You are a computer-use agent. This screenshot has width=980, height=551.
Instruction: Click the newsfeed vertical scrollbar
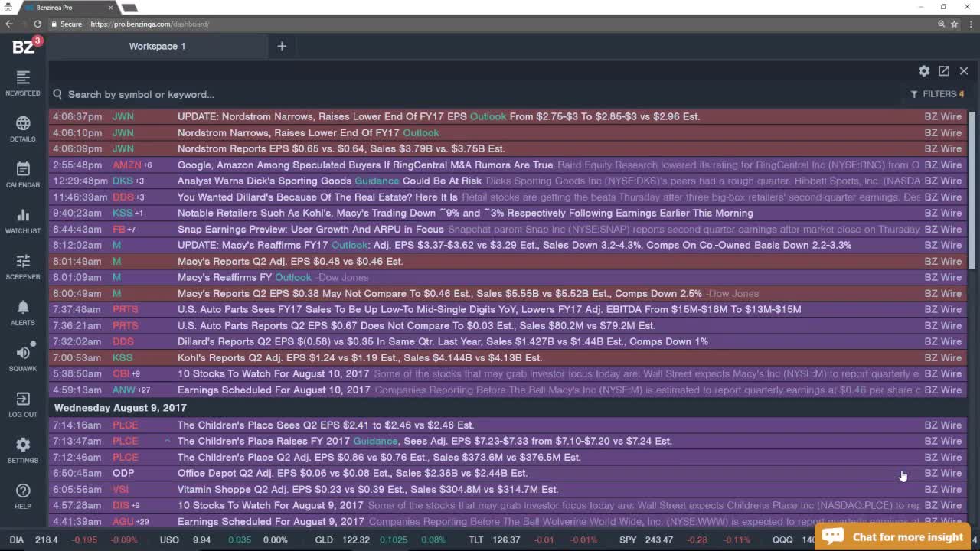972,189
